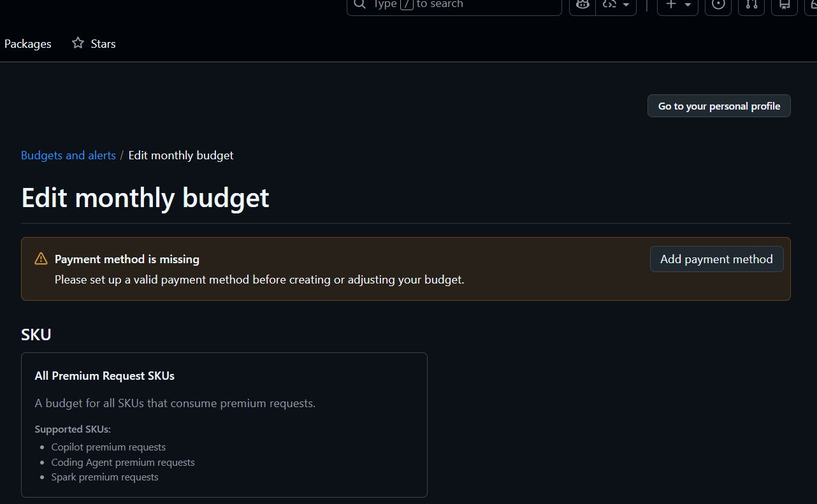
Task: Open the Budgets and alerts breadcrumb link
Action: point(68,155)
